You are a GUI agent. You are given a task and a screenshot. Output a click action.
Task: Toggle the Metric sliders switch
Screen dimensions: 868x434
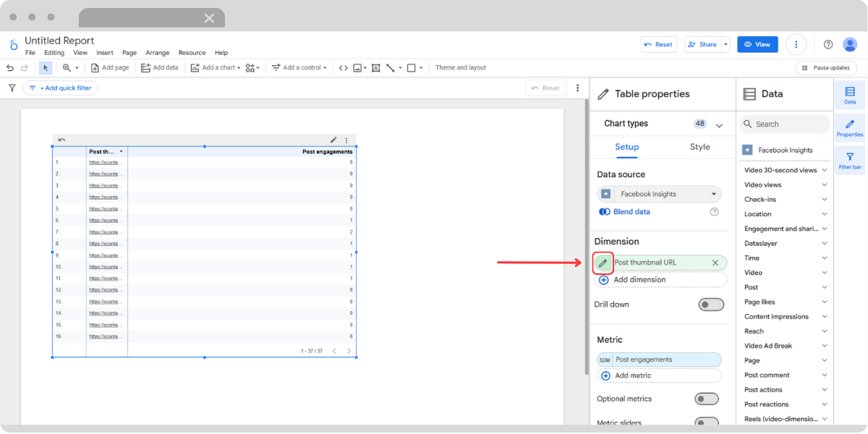coord(706,422)
